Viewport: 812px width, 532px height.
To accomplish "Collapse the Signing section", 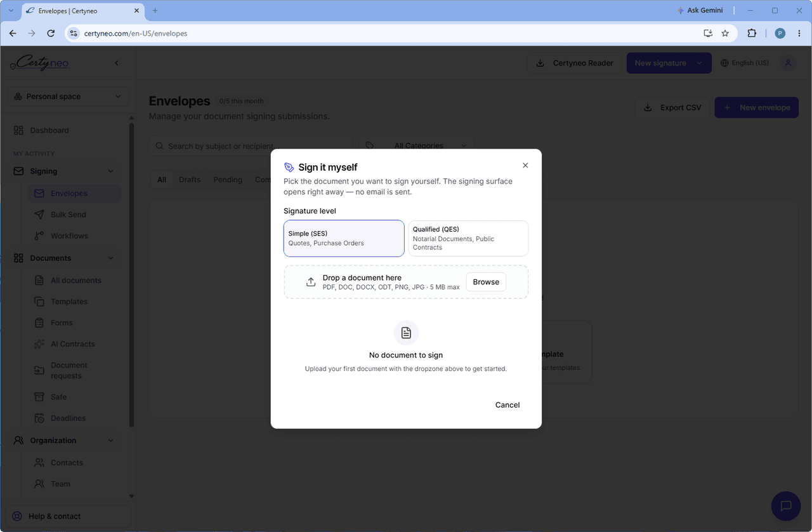I will (111, 171).
